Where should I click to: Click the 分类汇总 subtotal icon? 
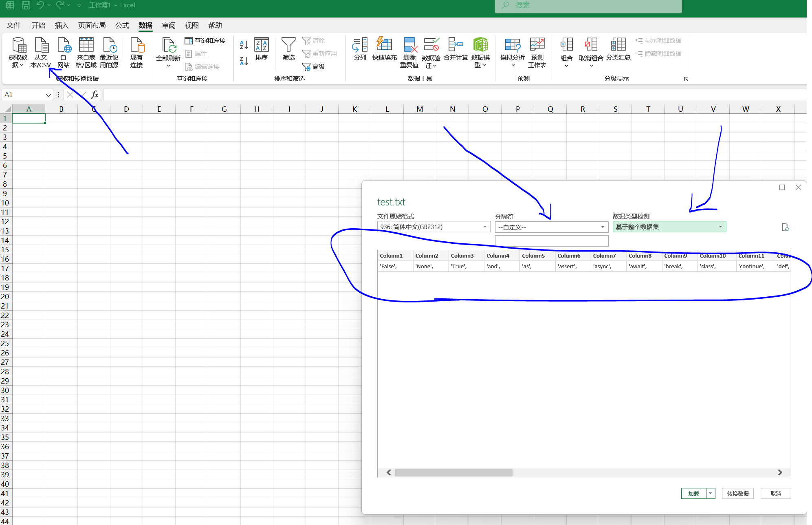pos(618,44)
